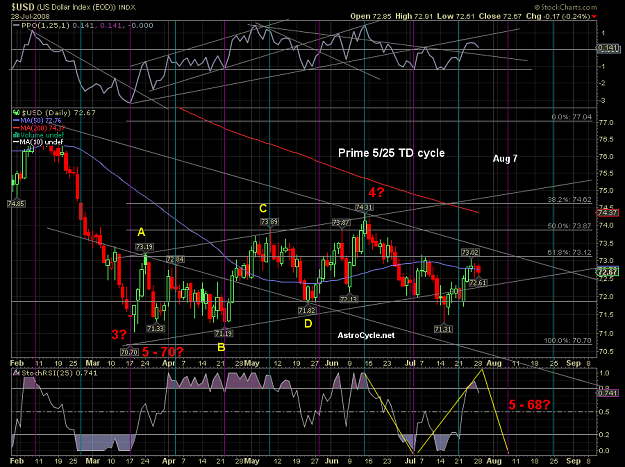
Task: Click the "MA(200) 74.37" legend entry
Action: (39, 128)
